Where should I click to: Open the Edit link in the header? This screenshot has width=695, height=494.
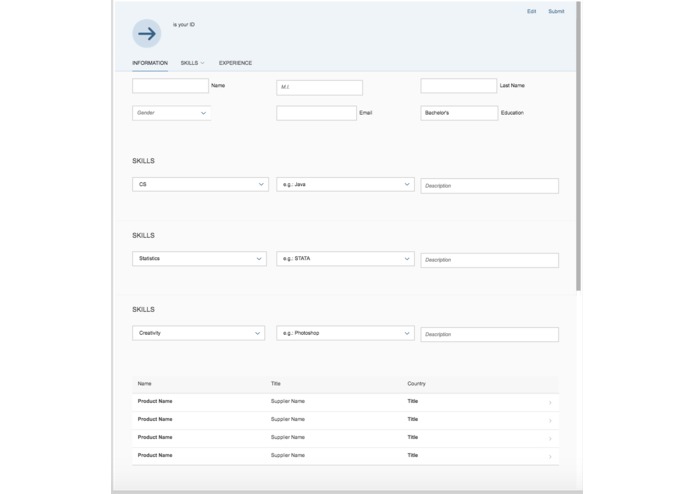click(531, 12)
